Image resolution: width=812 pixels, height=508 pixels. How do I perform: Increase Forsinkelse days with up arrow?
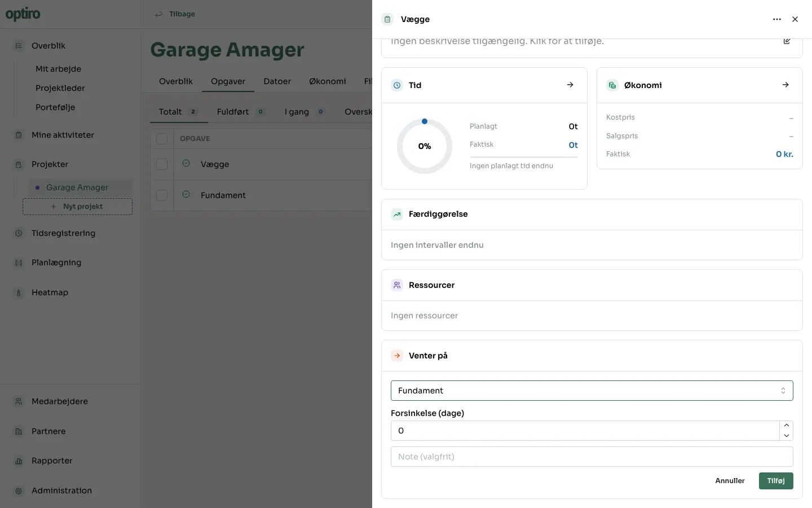click(x=786, y=426)
